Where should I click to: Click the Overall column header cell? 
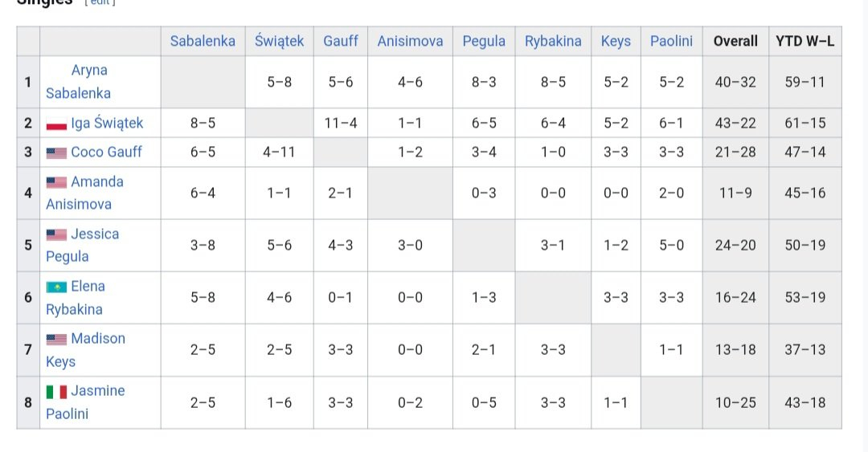pos(735,41)
